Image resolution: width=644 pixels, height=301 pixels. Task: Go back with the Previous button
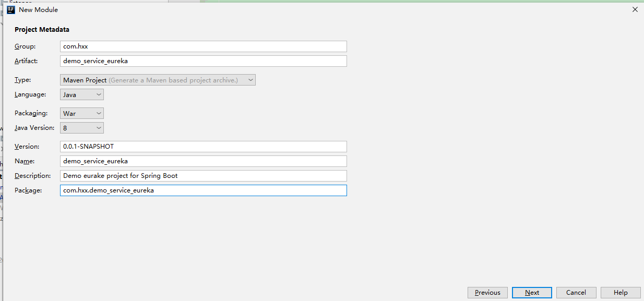click(x=487, y=293)
